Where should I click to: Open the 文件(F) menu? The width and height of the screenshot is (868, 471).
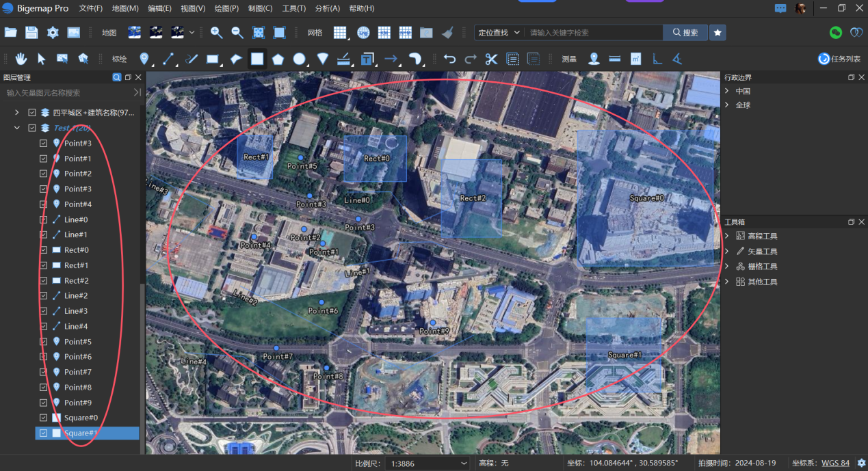coord(91,8)
